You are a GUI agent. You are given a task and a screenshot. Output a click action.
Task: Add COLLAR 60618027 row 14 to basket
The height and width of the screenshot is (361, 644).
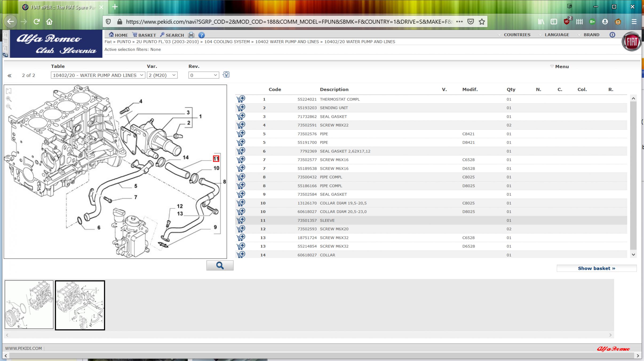point(241,255)
